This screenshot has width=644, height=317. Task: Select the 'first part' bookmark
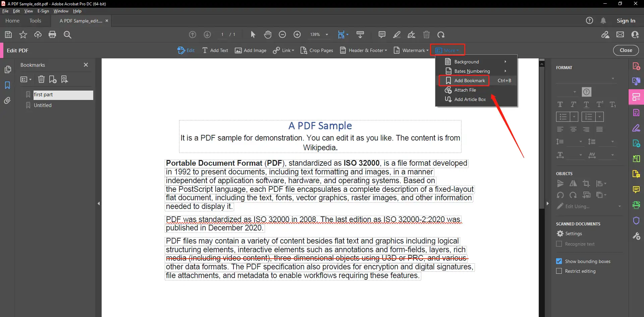(x=63, y=95)
